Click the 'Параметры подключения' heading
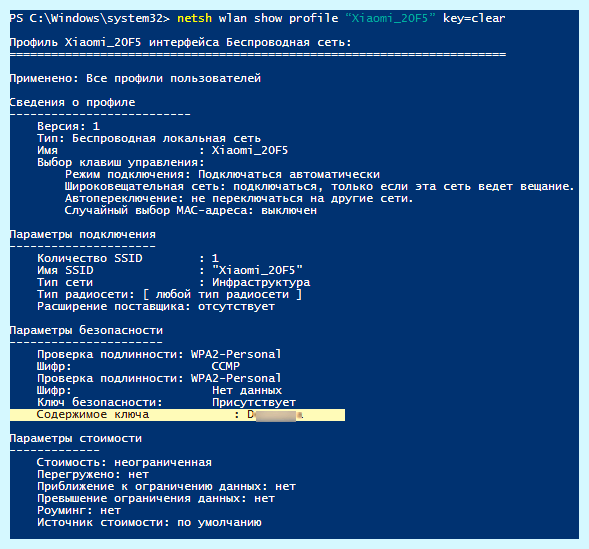 click(x=83, y=234)
